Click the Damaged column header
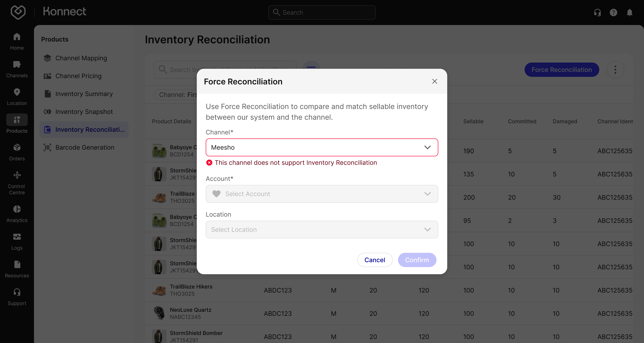644x343 pixels. click(565, 121)
